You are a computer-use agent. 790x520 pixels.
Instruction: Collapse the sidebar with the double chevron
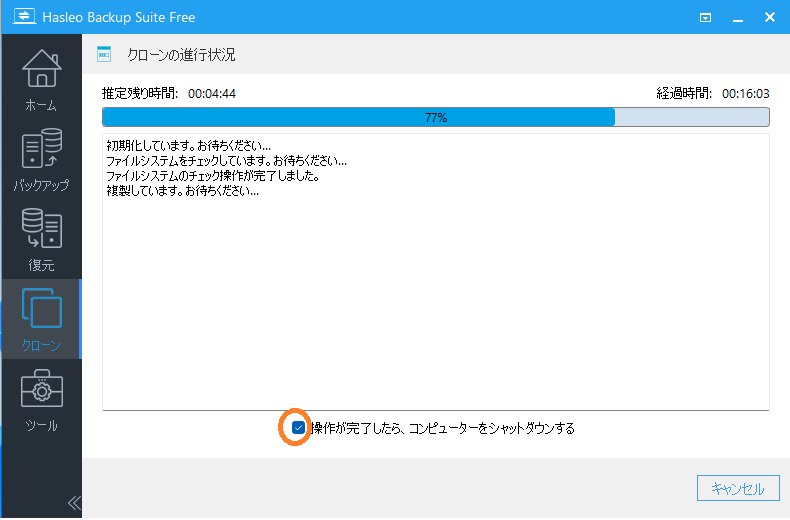pos(74,502)
